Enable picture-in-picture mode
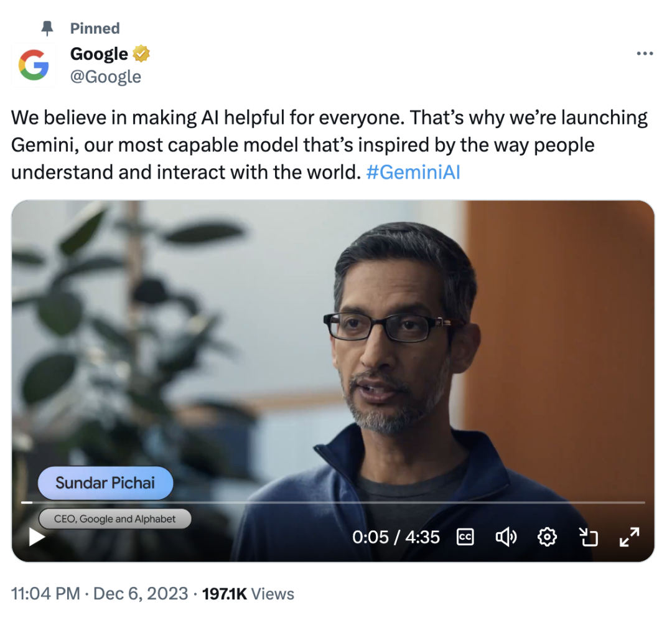Image resolution: width=672 pixels, height=620 pixels. (588, 537)
